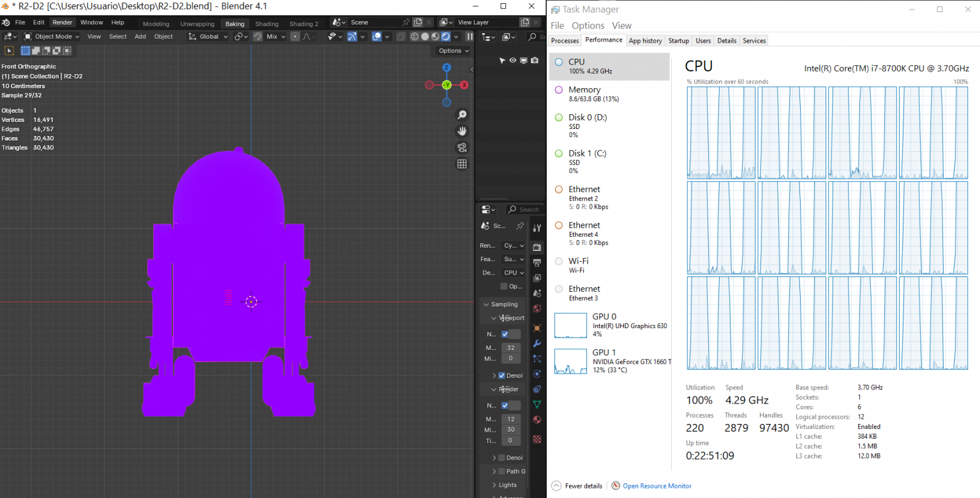Open Resource Monitor link

pyautogui.click(x=657, y=486)
